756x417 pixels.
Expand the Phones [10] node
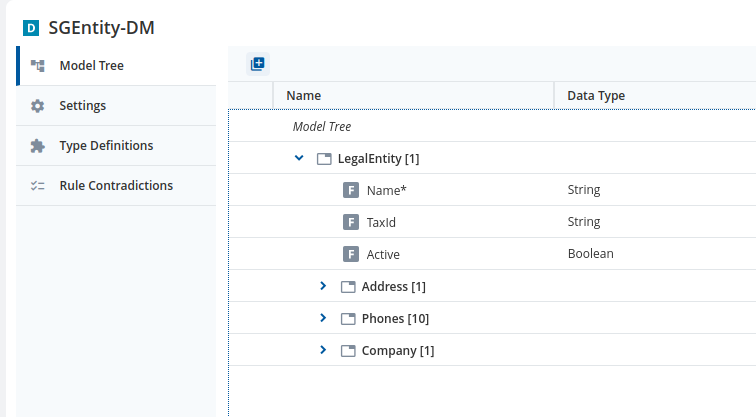323,318
